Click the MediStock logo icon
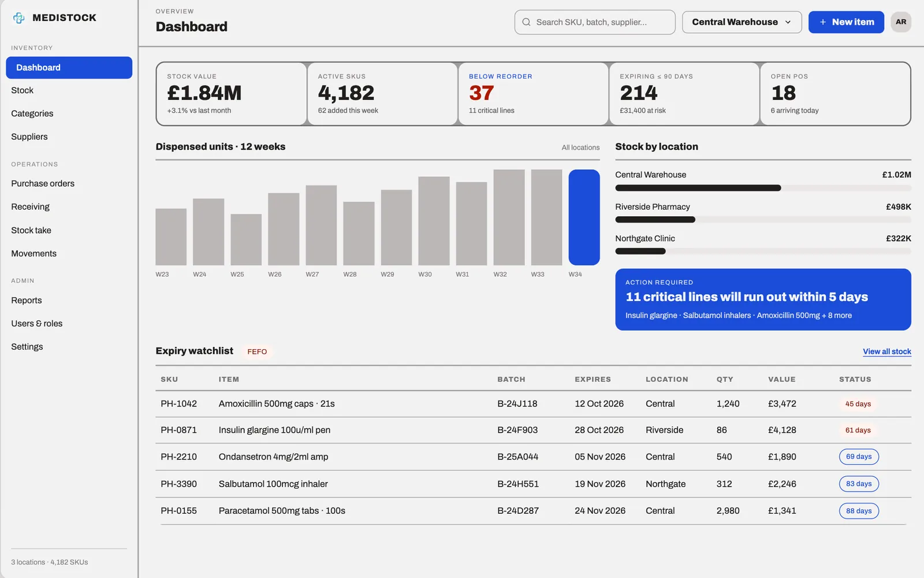Image resolution: width=924 pixels, height=578 pixels. point(19,18)
